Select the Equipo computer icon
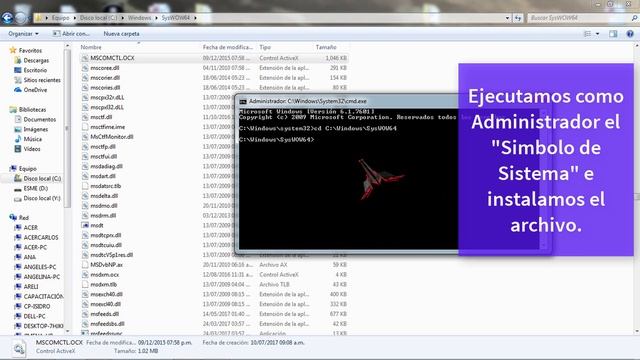Viewport: 640px width, 360px height. 13,169
